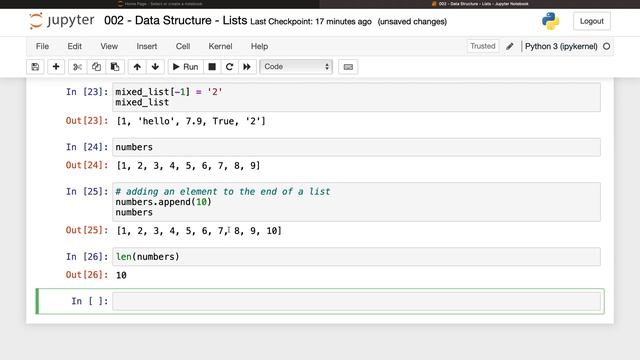Open the Edit menu
The height and width of the screenshot is (360, 640).
point(75,46)
